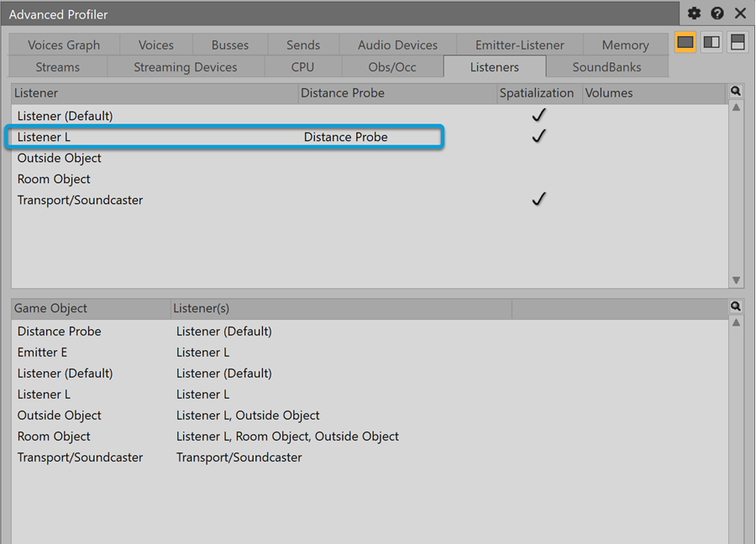
Task: Select the single-panel layout icon
Action: click(685, 43)
